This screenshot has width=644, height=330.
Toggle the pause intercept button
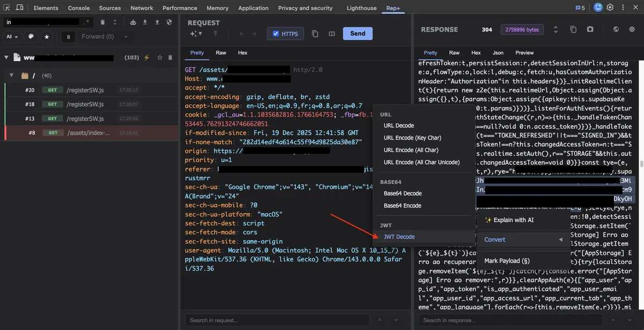[x=68, y=36]
